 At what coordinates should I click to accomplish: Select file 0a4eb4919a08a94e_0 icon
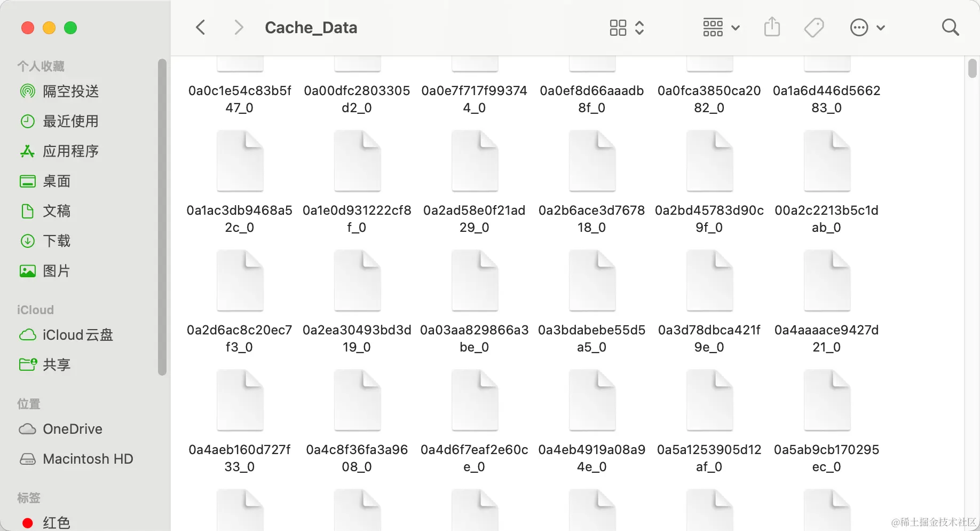click(592, 402)
